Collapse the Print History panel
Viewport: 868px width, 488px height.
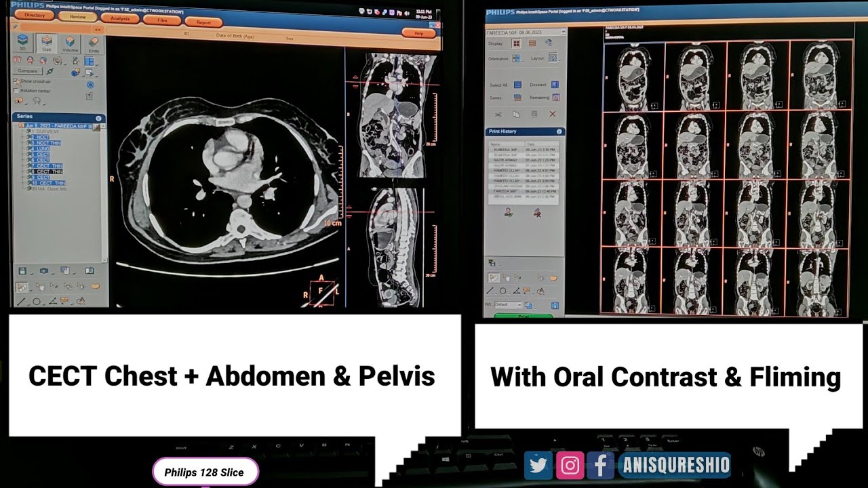point(559,131)
